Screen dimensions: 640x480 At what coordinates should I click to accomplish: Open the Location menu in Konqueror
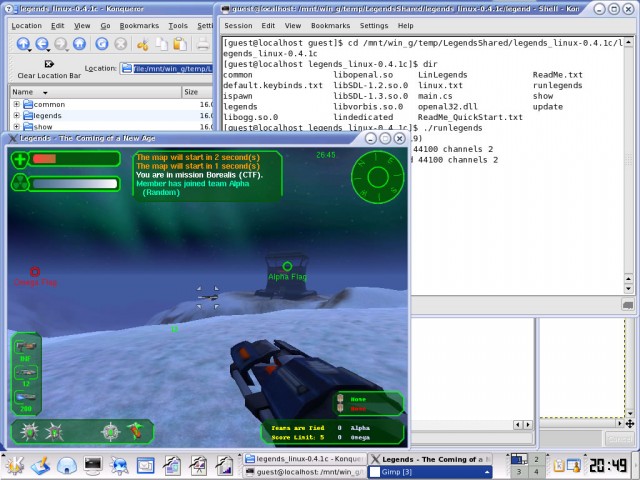(x=27, y=26)
